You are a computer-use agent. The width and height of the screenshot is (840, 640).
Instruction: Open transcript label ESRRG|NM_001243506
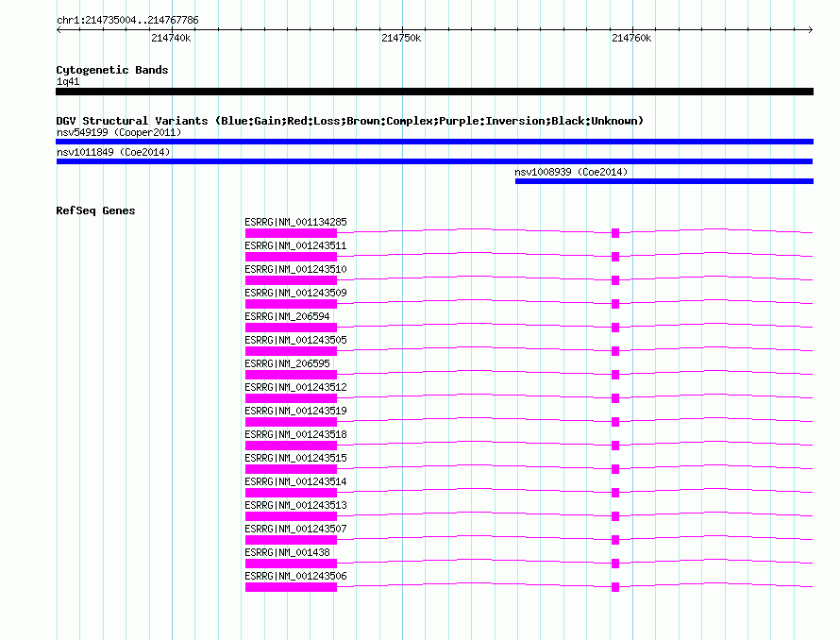[295, 576]
